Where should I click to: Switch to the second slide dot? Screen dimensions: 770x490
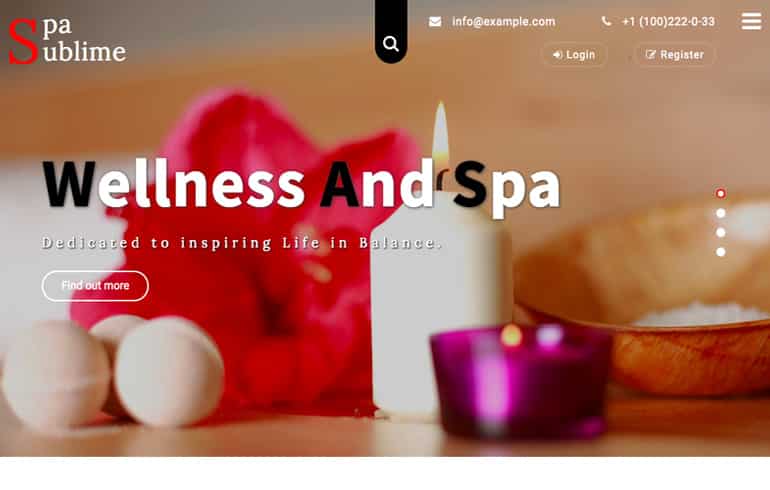click(720, 213)
